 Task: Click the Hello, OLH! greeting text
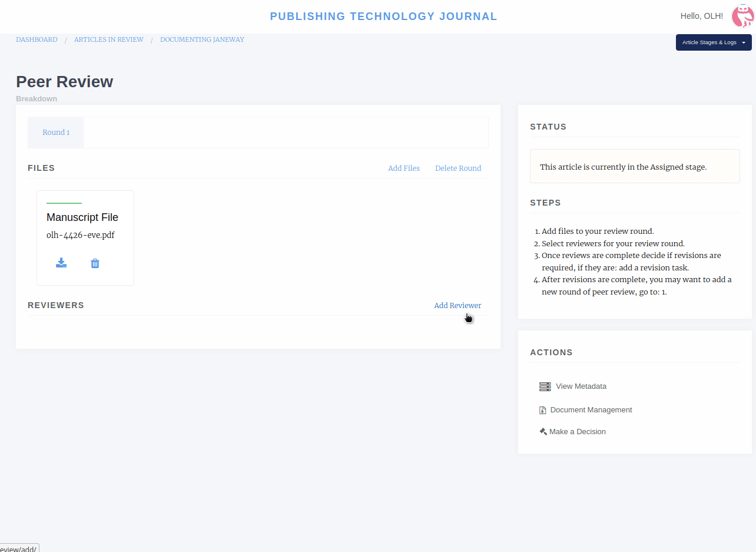[701, 16]
